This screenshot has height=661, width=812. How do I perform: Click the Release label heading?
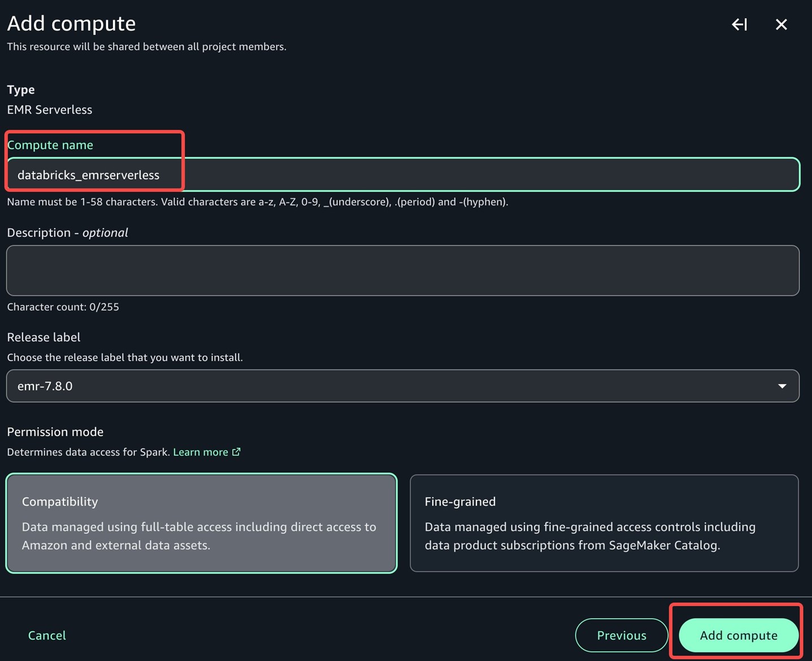point(44,337)
